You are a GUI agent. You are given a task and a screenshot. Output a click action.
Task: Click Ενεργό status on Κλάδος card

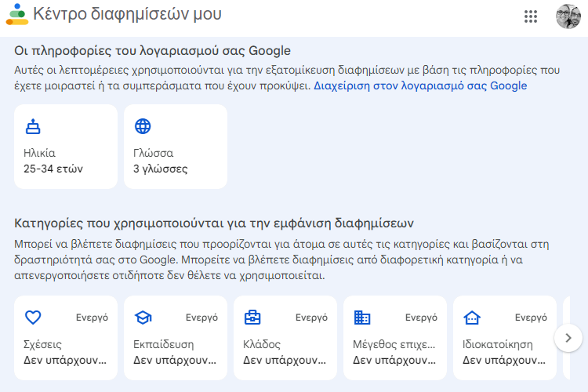tap(311, 318)
